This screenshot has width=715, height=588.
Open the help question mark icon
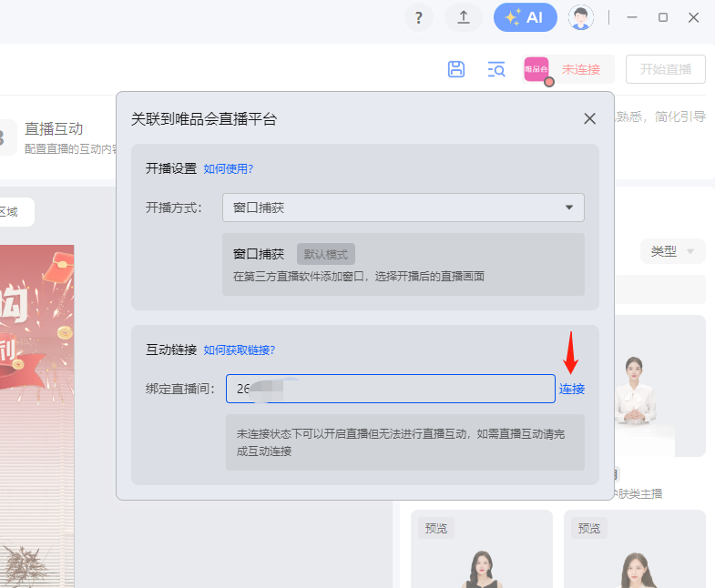pyautogui.click(x=419, y=18)
